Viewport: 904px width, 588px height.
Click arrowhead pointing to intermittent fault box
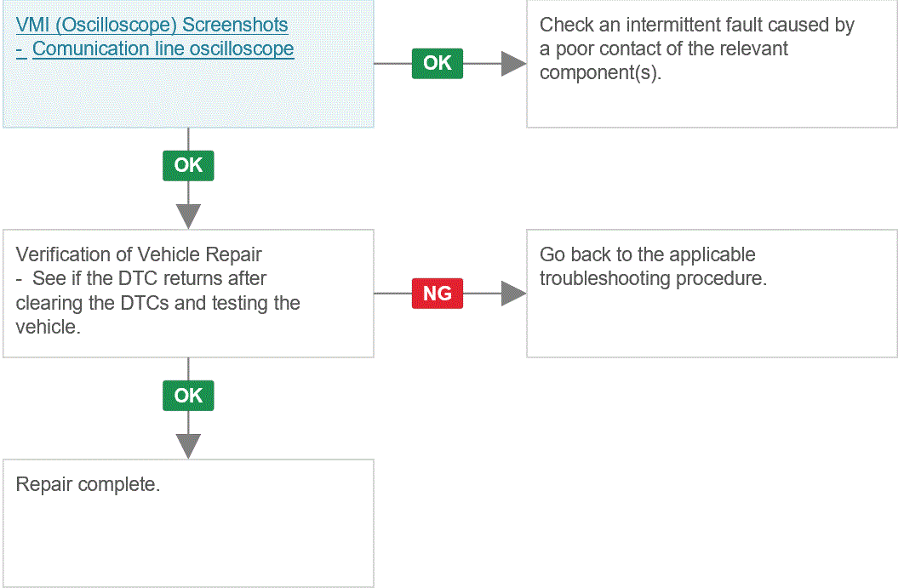[513, 64]
